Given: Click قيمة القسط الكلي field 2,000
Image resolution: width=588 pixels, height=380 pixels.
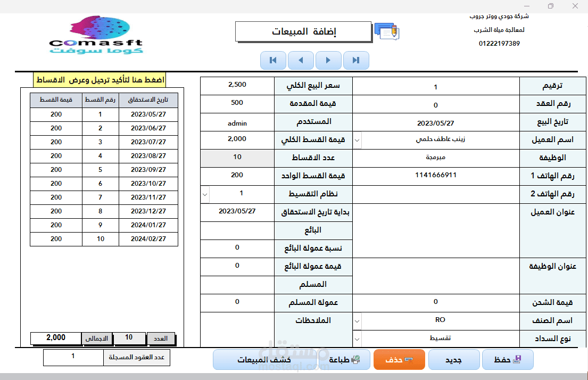Looking at the screenshot, I should pos(237,141).
